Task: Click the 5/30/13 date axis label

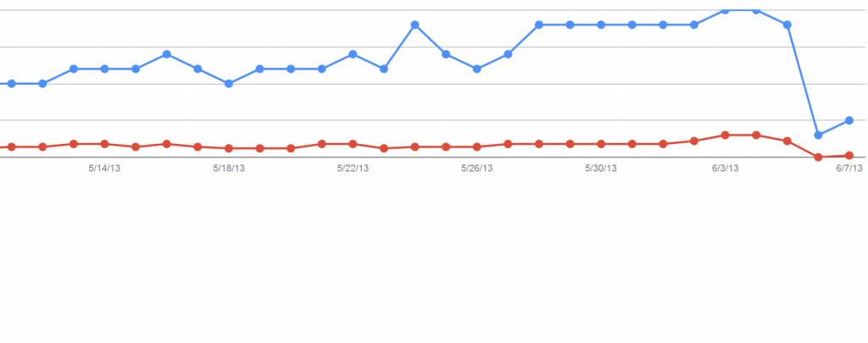Action: tap(601, 169)
